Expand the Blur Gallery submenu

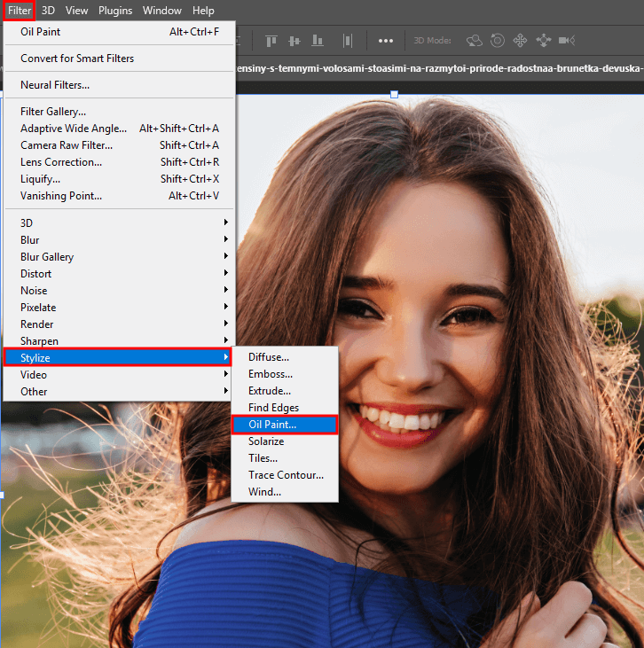(x=120, y=257)
